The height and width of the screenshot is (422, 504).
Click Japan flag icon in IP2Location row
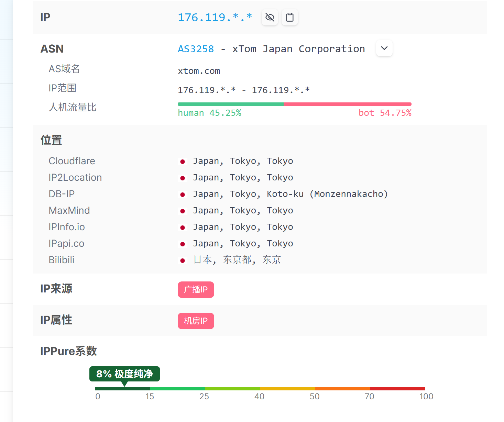point(183,178)
